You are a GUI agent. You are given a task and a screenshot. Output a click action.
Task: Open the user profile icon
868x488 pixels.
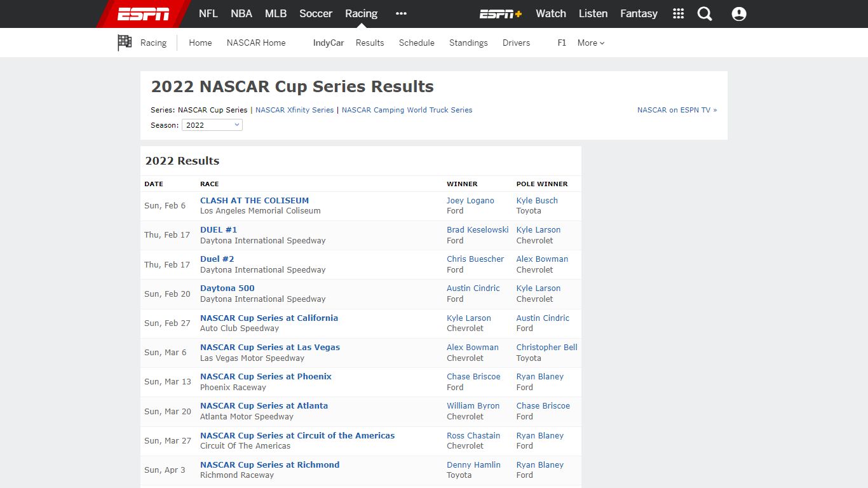(x=739, y=14)
